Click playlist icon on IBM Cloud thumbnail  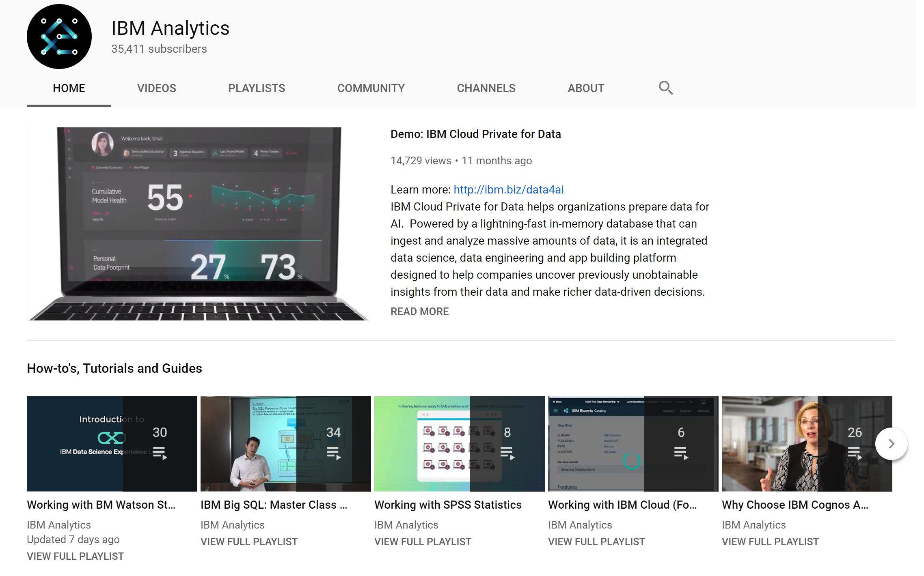681,453
